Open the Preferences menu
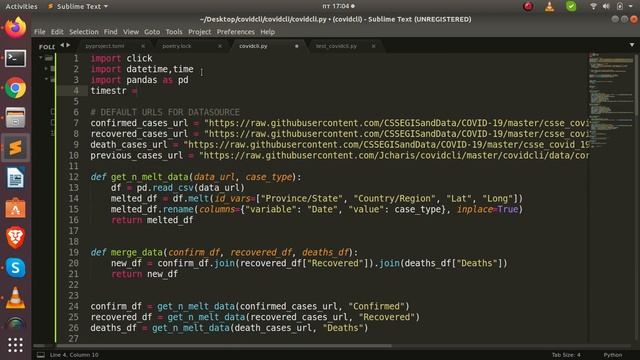Image resolution: width=640 pixels, height=360 pixels. click(236, 32)
